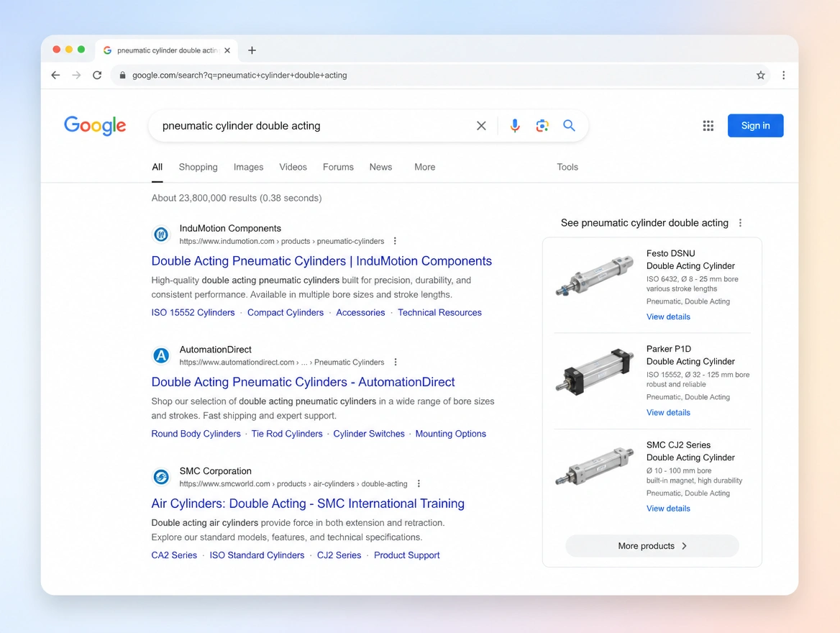This screenshot has height=633, width=840.
Task: Open the Google apps grid
Action: point(708,125)
